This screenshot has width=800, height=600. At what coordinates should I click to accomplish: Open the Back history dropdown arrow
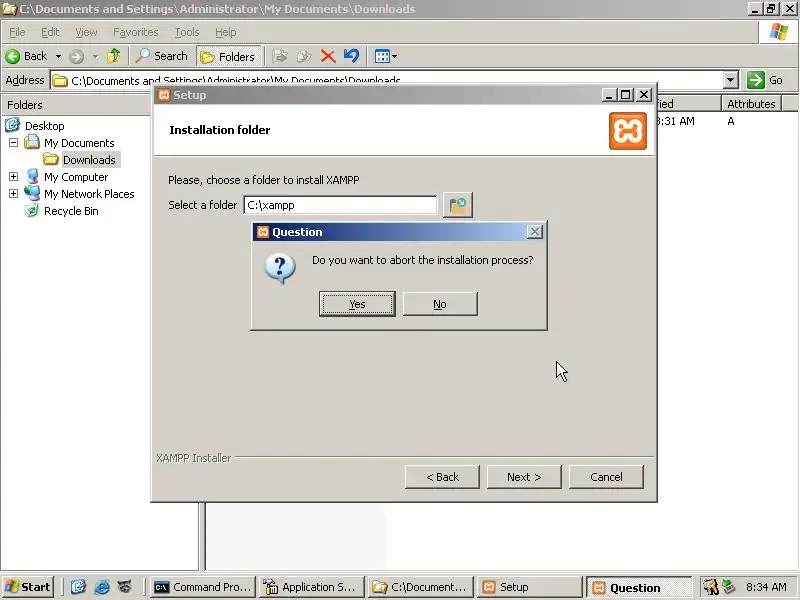(58, 56)
